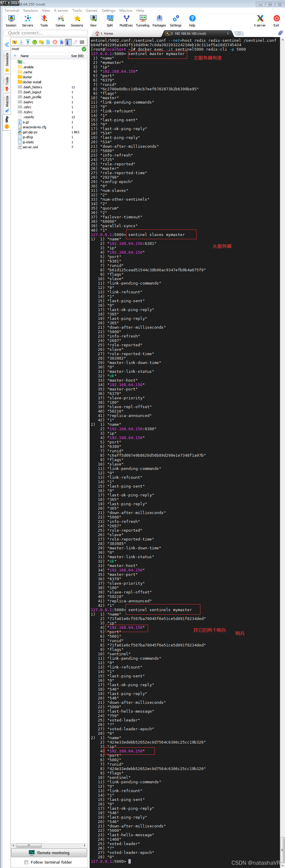
Task: Select the docker-install folder
Action: pos(30,82)
